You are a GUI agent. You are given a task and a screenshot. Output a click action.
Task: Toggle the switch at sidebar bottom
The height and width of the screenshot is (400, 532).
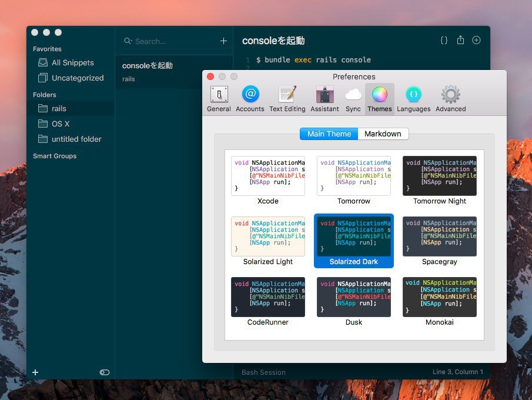105,372
